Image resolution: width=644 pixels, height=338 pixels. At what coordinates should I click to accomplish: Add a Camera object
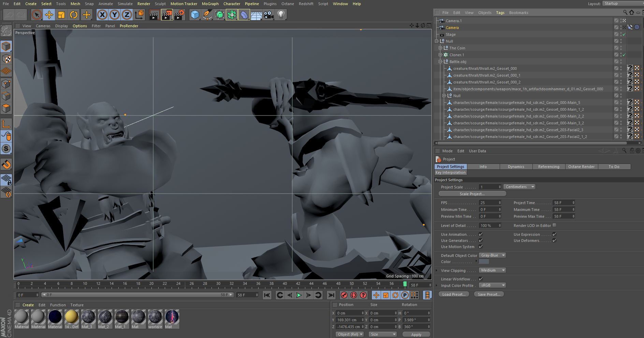pyautogui.click(x=269, y=15)
